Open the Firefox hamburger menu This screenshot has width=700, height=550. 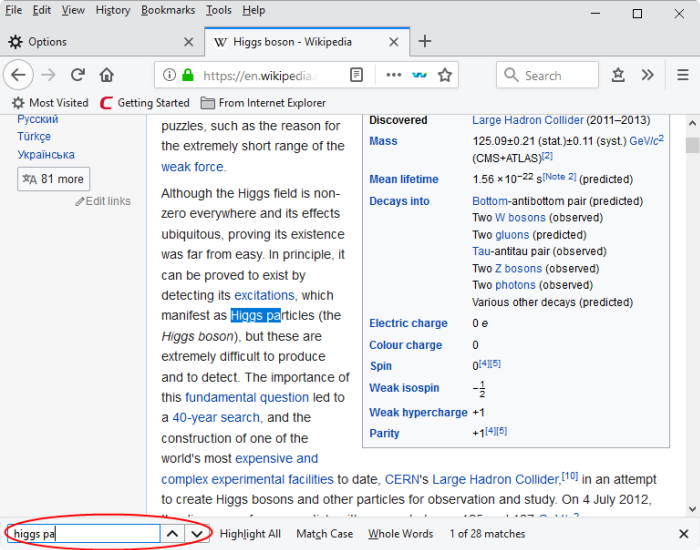point(683,75)
